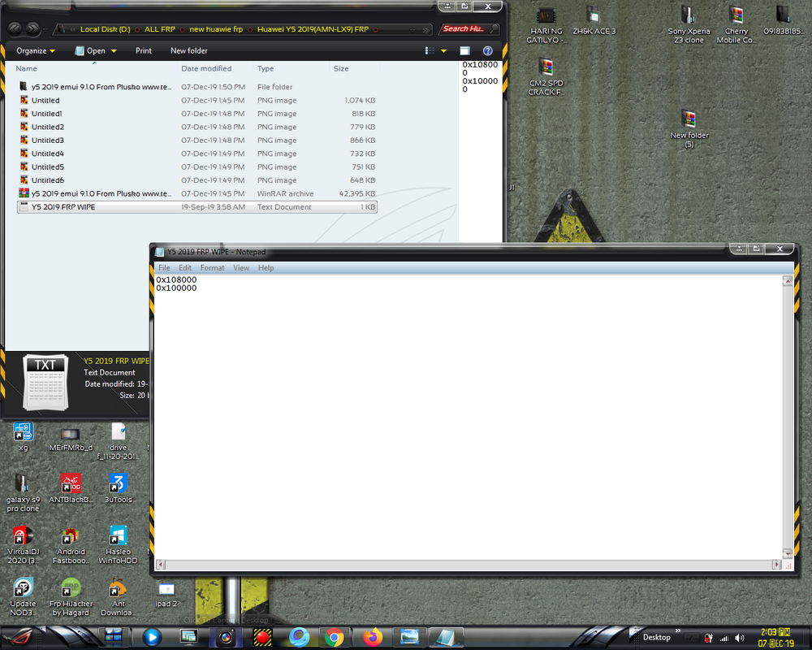This screenshot has height=650, width=812.
Task: Click the Open button in Explorer toolbar
Action: click(x=91, y=51)
